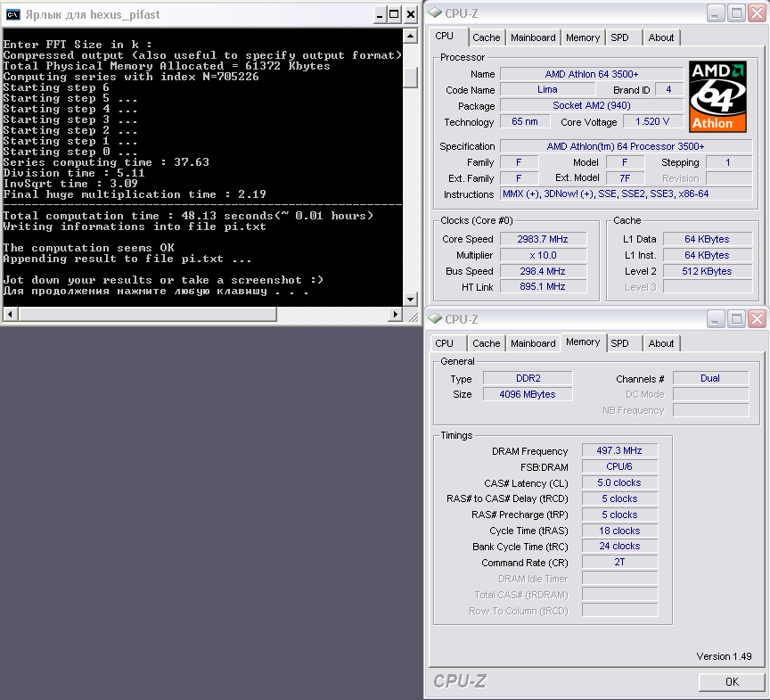Viewport: 770px width, 700px height.
Task: Click the 'Lima' code name value
Action: (x=547, y=89)
